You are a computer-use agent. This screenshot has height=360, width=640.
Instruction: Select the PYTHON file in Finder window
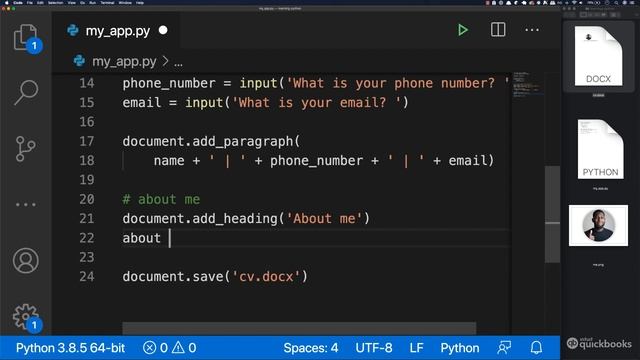pyautogui.click(x=600, y=149)
